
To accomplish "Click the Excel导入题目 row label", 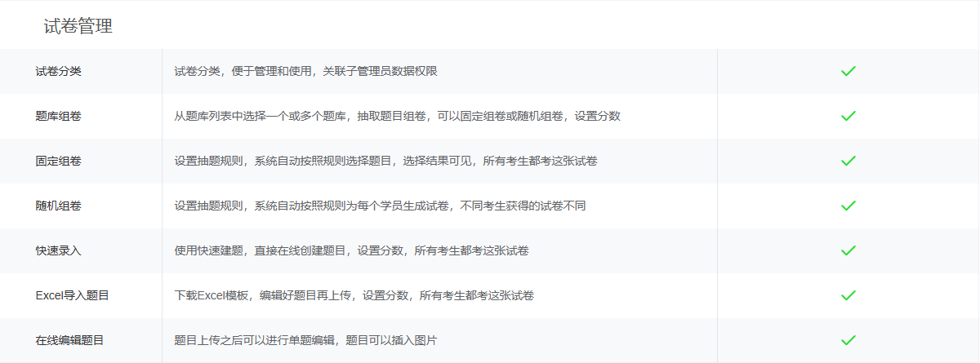I will [x=72, y=295].
